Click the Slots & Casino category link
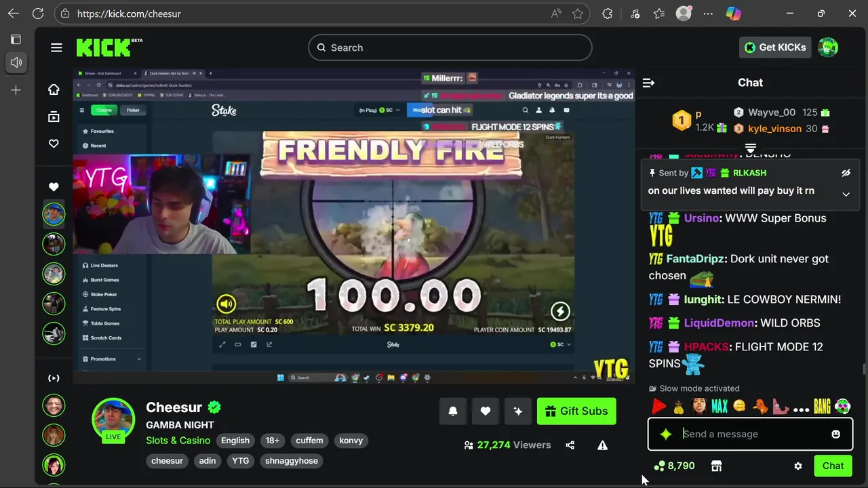The width and height of the screenshot is (868, 488). pyautogui.click(x=178, y=441)
